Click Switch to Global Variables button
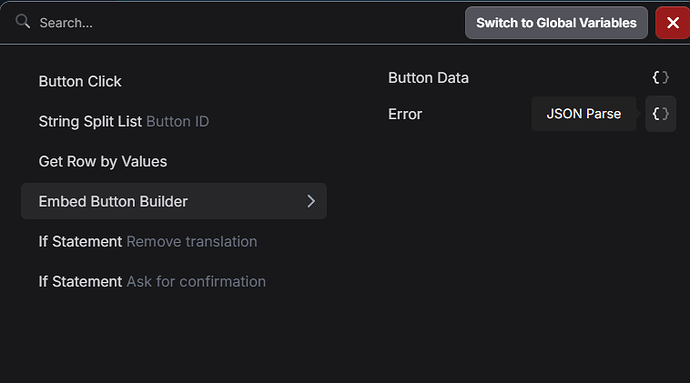690x383 pixels. [556, 23]
